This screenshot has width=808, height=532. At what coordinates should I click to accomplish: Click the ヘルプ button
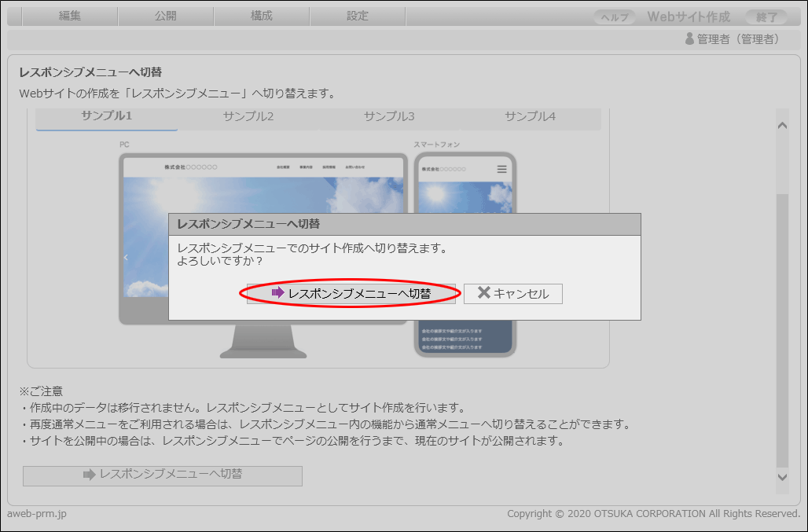click(614, 17)
